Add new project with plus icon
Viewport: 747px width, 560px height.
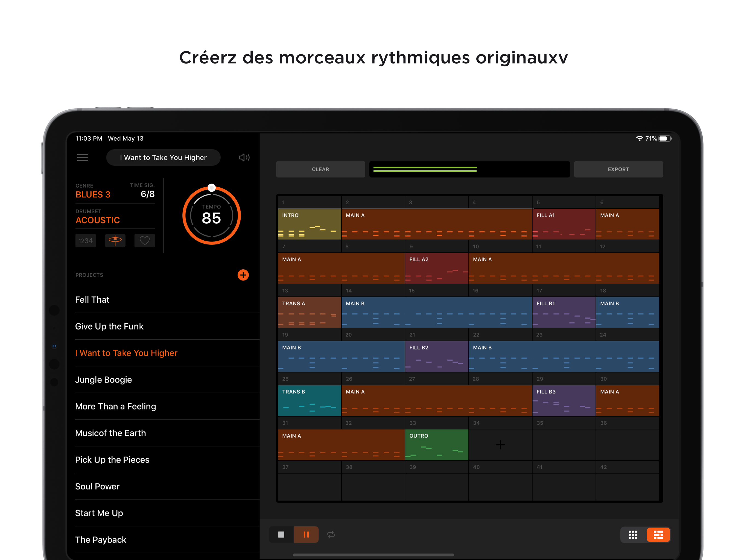[243, 275]
